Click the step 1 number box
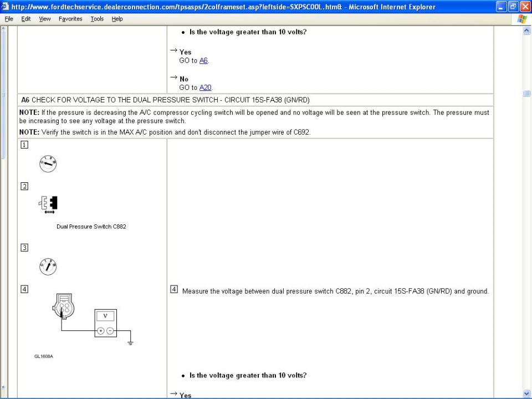532x399 pixels. point(24,145)
